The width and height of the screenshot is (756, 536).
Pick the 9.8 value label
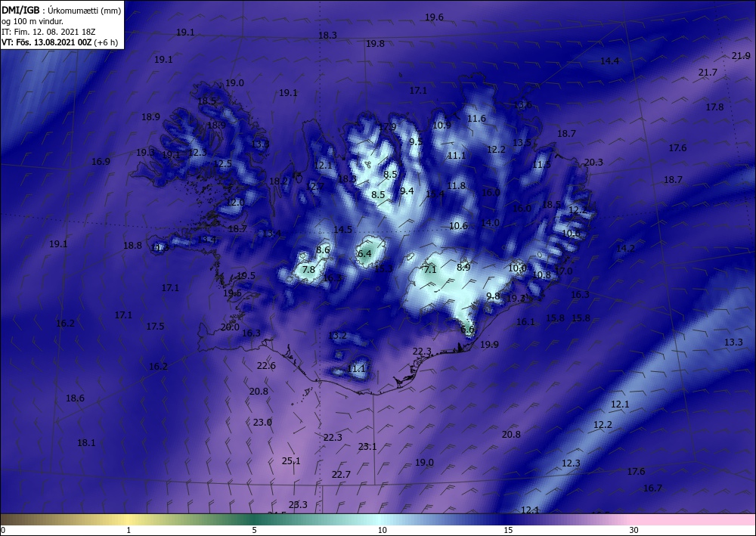(x=493, y=296)
